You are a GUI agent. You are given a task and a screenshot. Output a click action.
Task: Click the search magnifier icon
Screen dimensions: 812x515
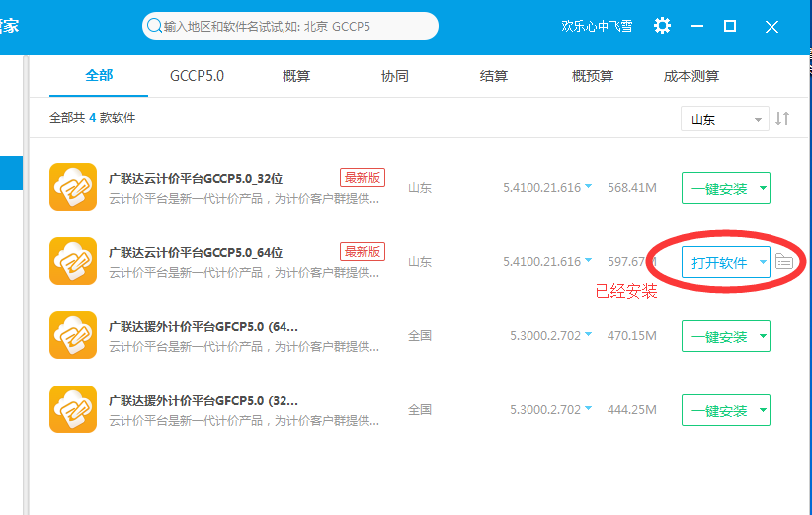pos(154,26)
